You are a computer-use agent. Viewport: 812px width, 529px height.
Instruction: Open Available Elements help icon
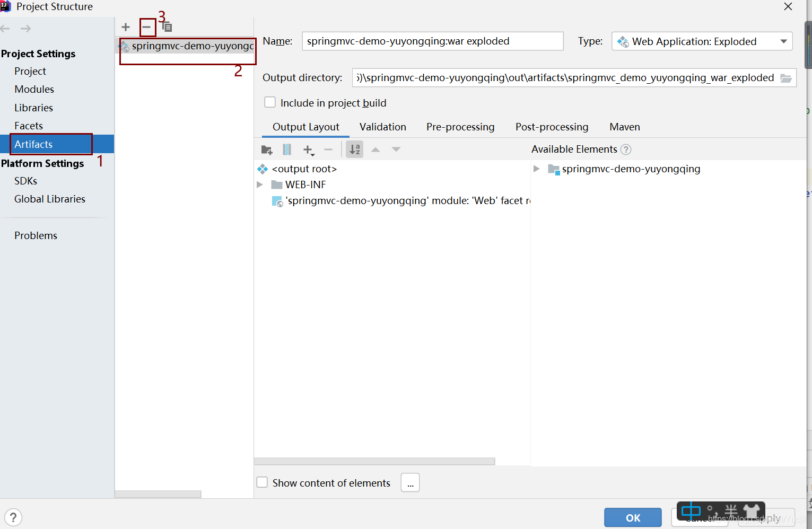click(x=626, y=149)
